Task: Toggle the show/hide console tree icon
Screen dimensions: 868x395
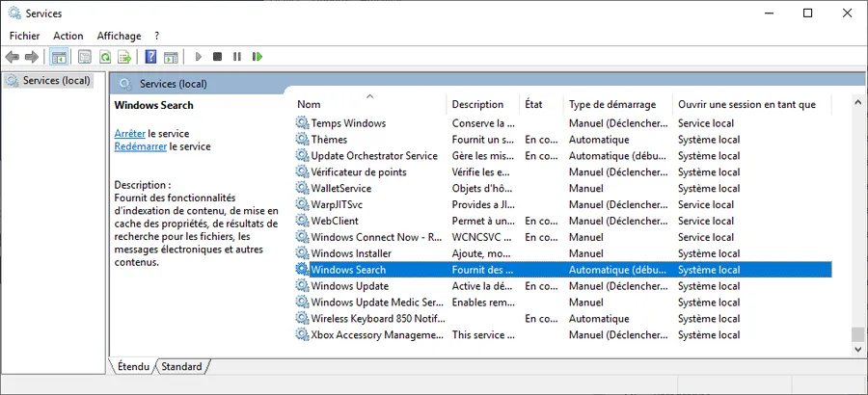Action: coord(59,57)
